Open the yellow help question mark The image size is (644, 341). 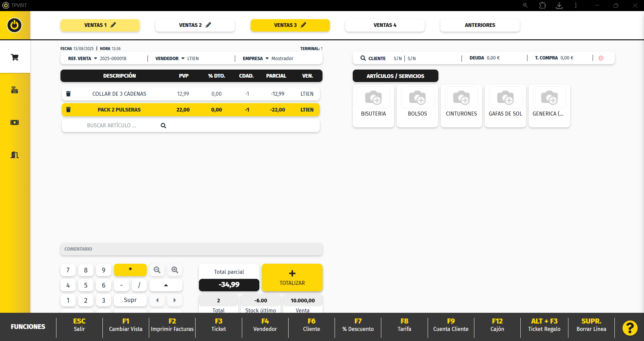(x=630, y=328)
